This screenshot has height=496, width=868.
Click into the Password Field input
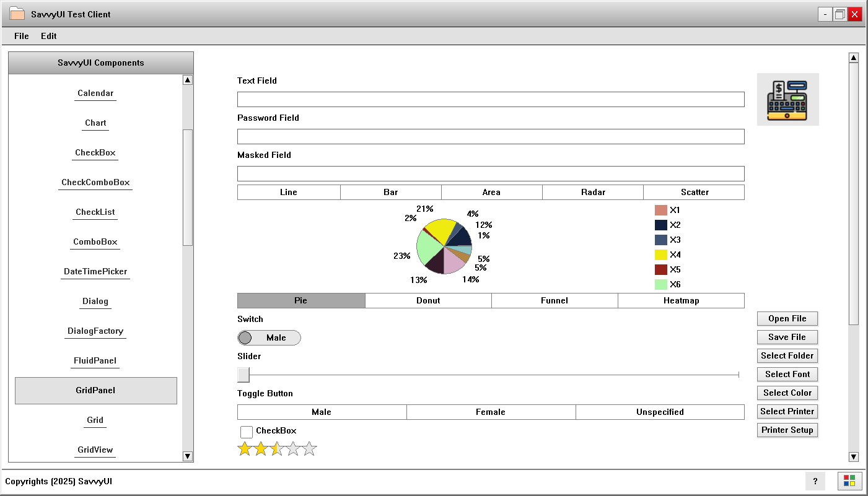491,136
